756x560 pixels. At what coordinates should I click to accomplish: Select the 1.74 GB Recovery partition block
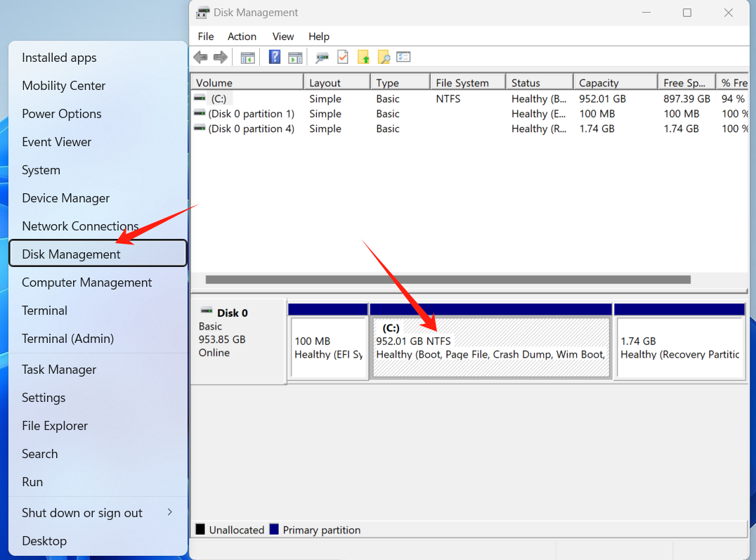click(679, 348)
